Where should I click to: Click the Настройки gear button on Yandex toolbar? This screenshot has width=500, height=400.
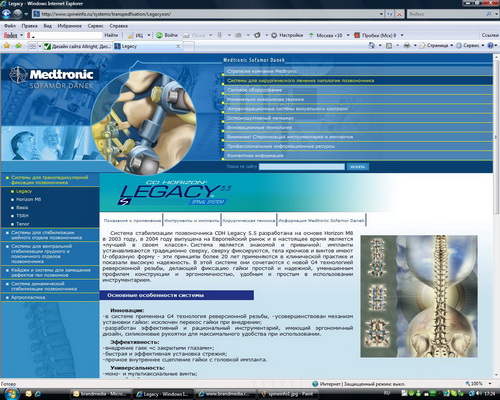point(287,35)
